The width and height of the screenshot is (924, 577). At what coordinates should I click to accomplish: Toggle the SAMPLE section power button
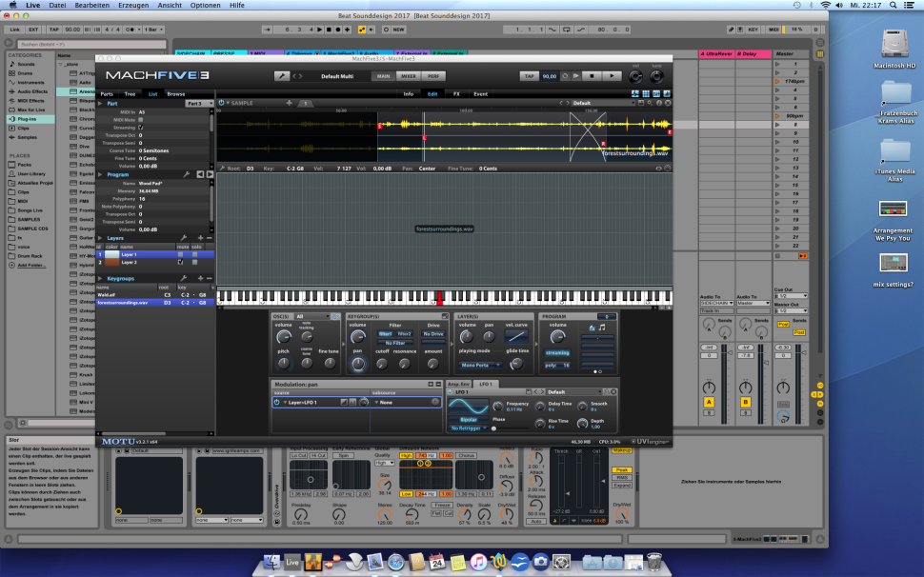(x=222, y=103)
